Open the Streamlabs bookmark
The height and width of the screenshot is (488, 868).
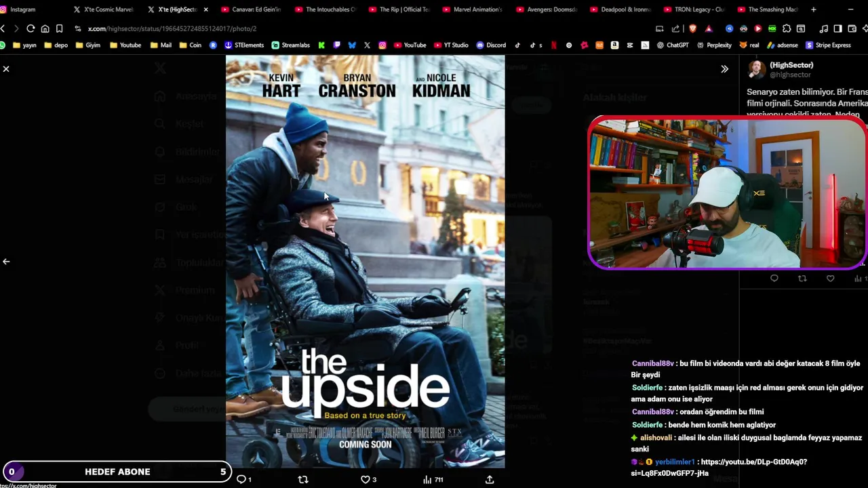(291, 45)
